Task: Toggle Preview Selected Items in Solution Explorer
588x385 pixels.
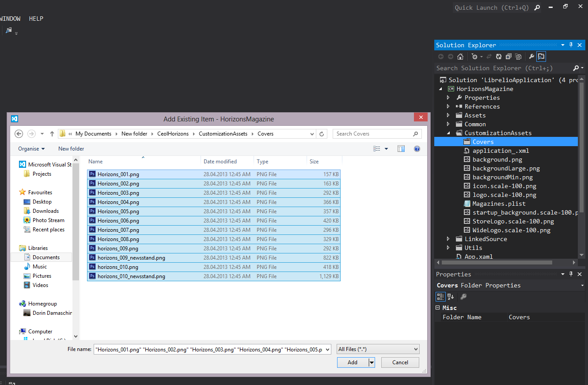Action: point(541,57)
